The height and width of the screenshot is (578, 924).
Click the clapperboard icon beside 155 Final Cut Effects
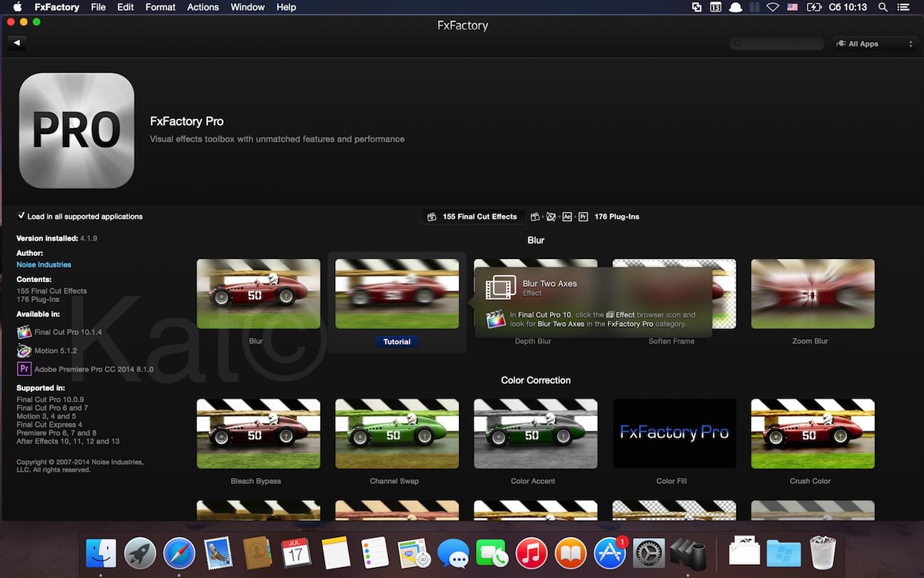pyautogui.click(x=432, y=217)
